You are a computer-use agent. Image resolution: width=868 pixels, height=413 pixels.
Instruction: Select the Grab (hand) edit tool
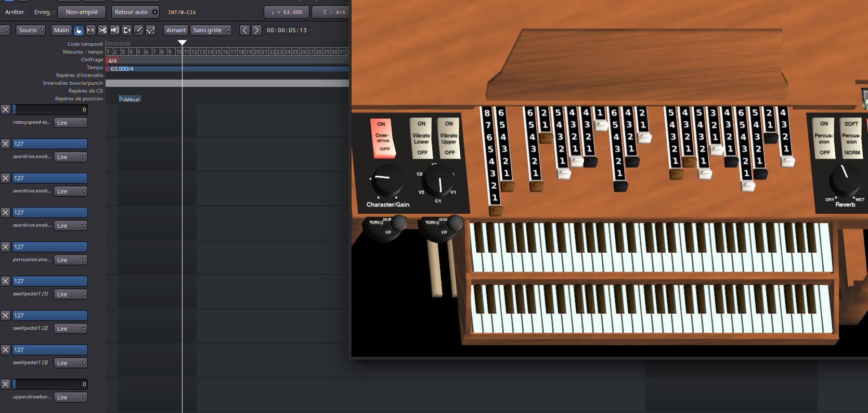click(x=79, y=30)
